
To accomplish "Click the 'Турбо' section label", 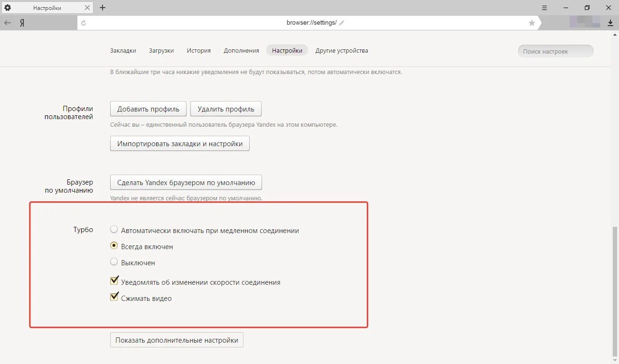I will tap(83, 230).
